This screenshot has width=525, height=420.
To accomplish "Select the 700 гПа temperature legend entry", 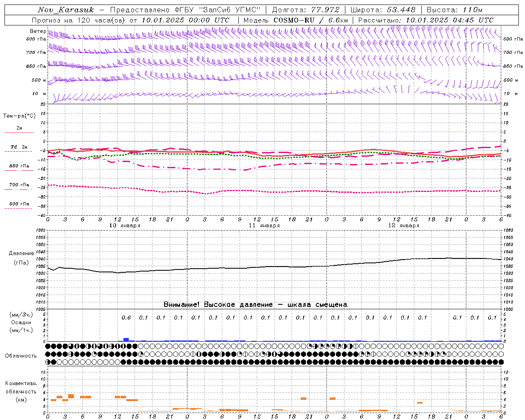I will pos(19,185).
